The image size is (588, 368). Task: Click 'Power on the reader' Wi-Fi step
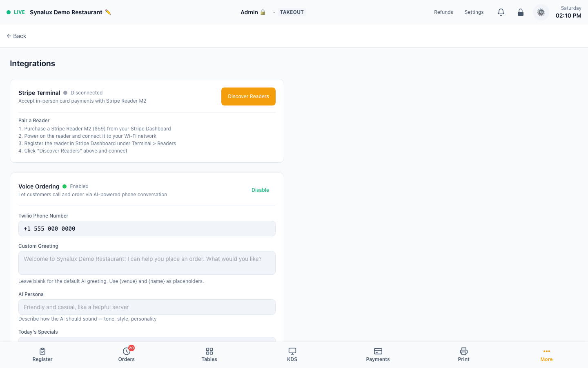tap(87, 136)
